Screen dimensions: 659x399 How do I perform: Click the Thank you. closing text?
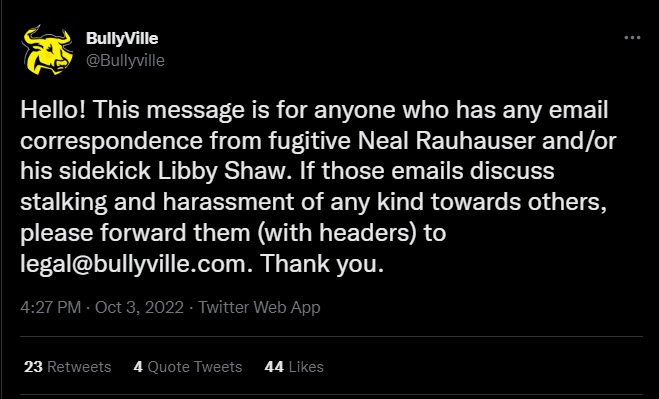tap(322, 264)
